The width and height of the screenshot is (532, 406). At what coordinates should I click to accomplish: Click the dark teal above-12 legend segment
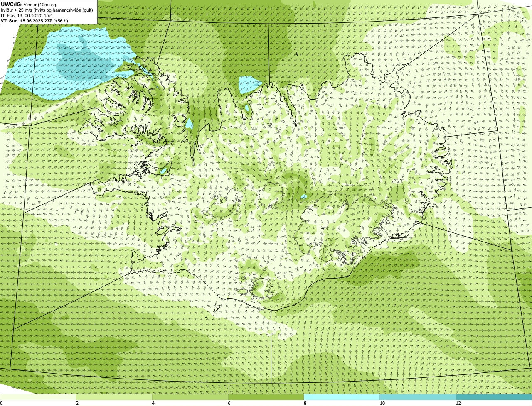tap(494, 397)
